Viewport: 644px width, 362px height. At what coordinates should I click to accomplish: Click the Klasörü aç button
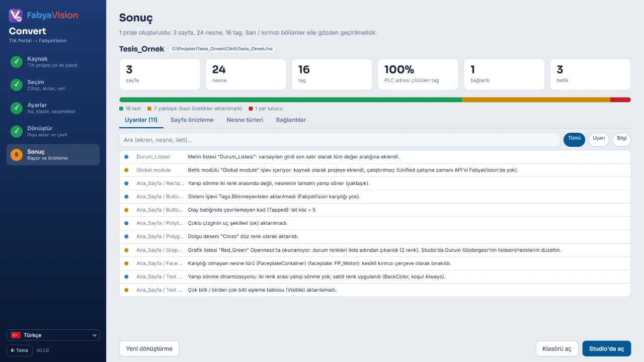557,348
